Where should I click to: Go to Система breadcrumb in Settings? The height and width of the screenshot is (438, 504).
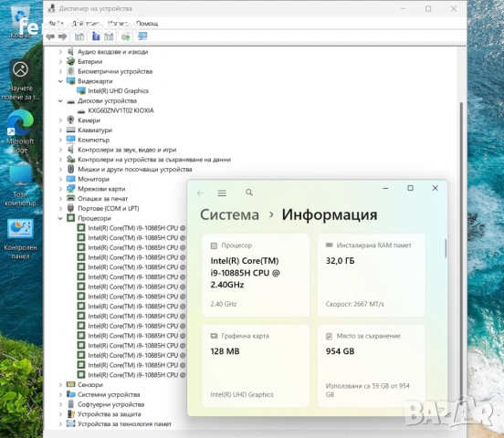tap(229, 214)
